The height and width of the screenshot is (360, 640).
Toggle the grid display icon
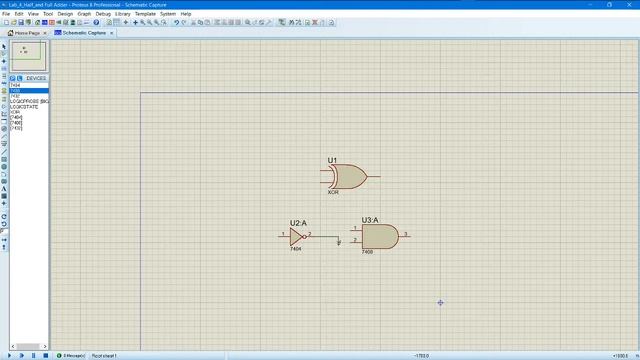116,22
